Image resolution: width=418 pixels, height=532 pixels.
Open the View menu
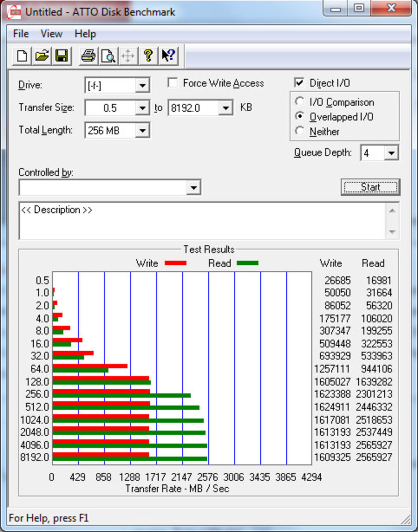(51, 34)
